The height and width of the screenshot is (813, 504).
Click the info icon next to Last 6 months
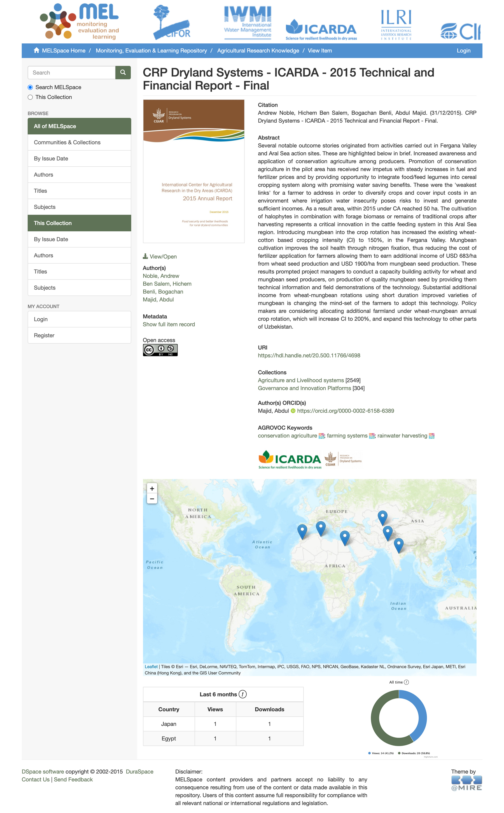tap(243, 694)
